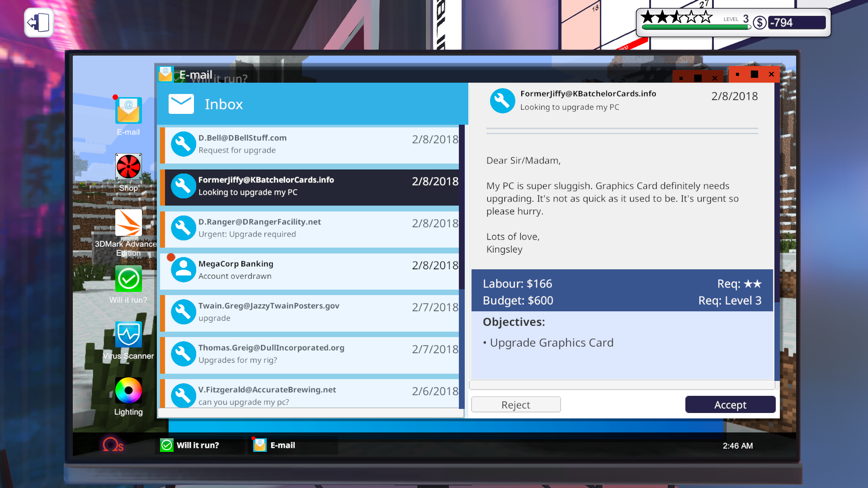Viewport: 868px width, 488px height.
Task: Click the inbox horizontal scrollbar
Action: click(x=311, y=413)
